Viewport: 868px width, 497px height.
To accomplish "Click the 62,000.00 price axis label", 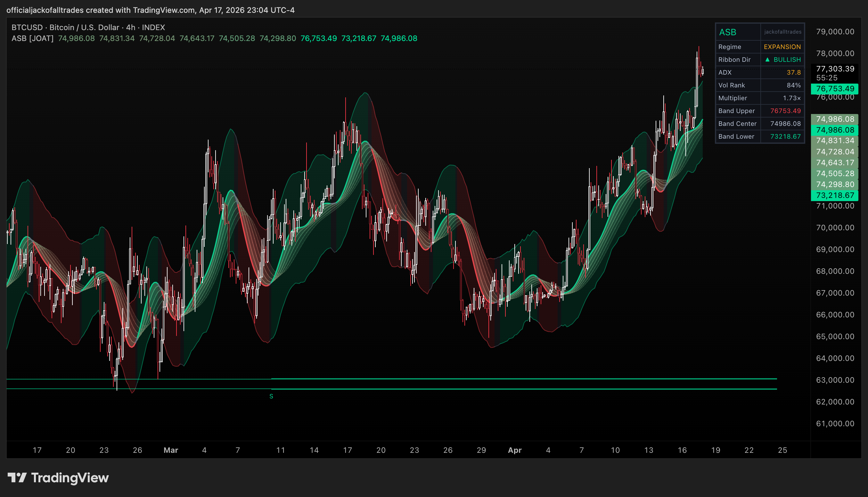I will click(835, 402).
